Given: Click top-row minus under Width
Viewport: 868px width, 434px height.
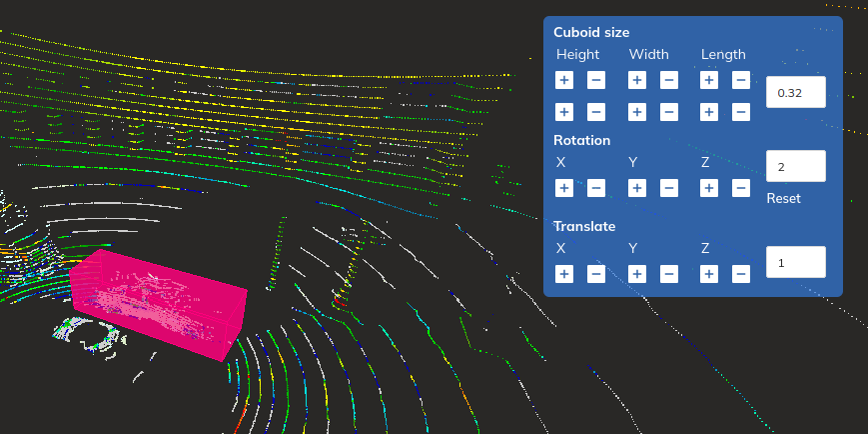Looking at the screenshot, I should (668, 80).
